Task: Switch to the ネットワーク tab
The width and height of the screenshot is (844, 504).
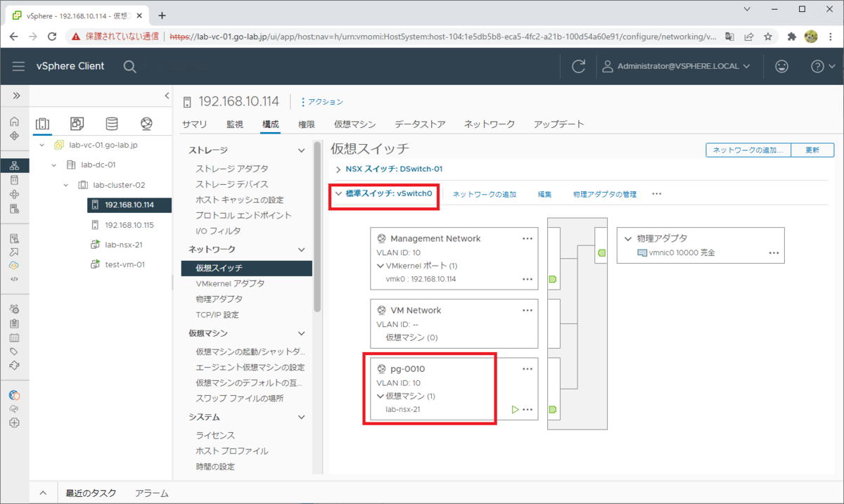Action: [490, 124]
